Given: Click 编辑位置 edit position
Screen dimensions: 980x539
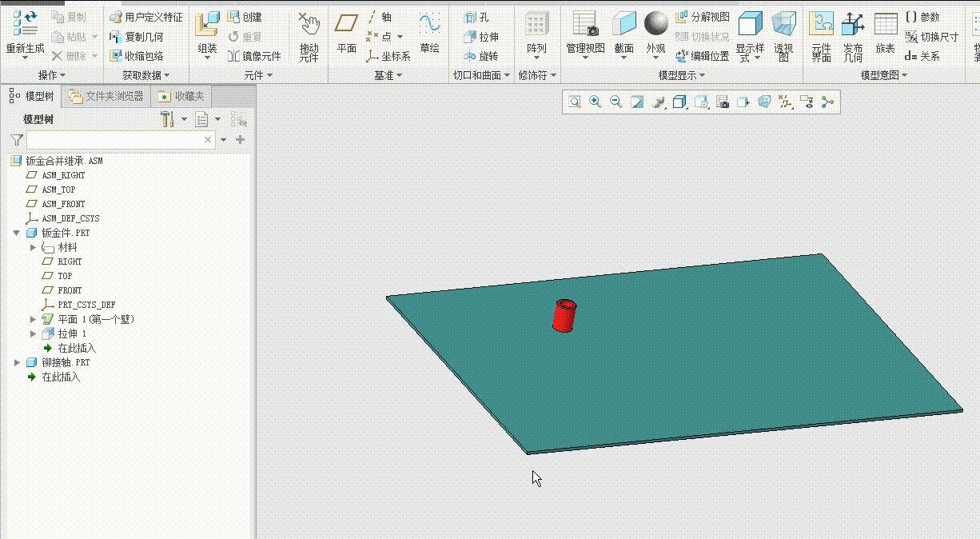Looking at the screenshot, I should tap(703, 56).
